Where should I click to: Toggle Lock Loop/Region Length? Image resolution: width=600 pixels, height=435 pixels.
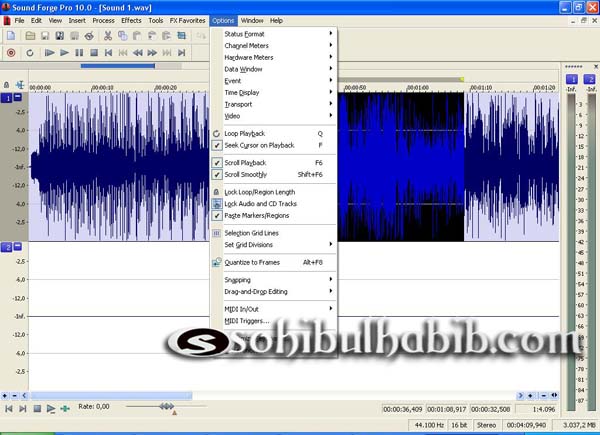pos(274,192)
